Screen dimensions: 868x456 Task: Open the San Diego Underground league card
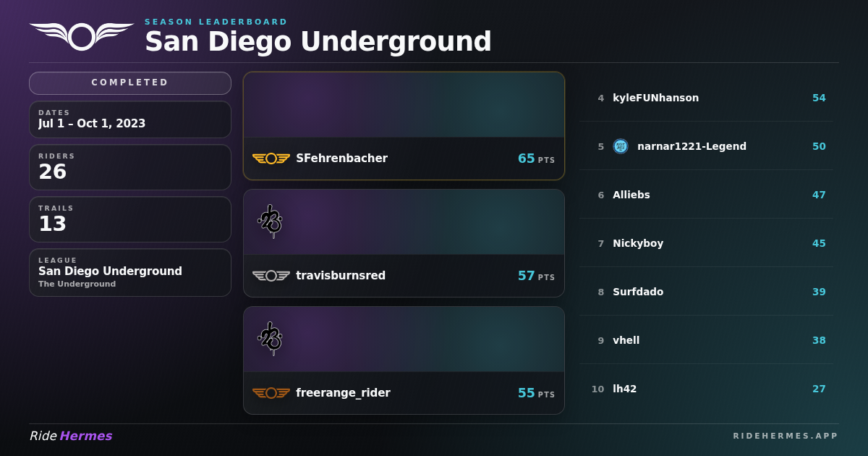[130, 273]
